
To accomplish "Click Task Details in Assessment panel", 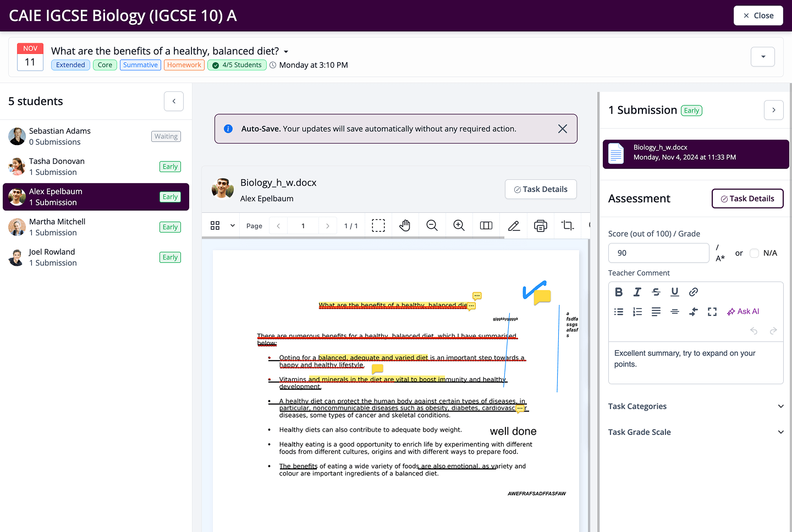I will (x=747, y=198).
